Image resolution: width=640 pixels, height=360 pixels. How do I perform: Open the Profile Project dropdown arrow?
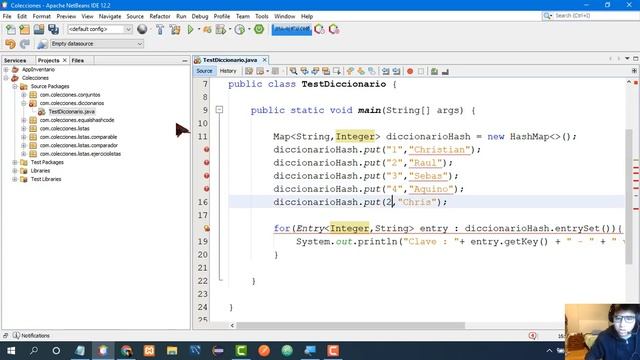point(249,29)
